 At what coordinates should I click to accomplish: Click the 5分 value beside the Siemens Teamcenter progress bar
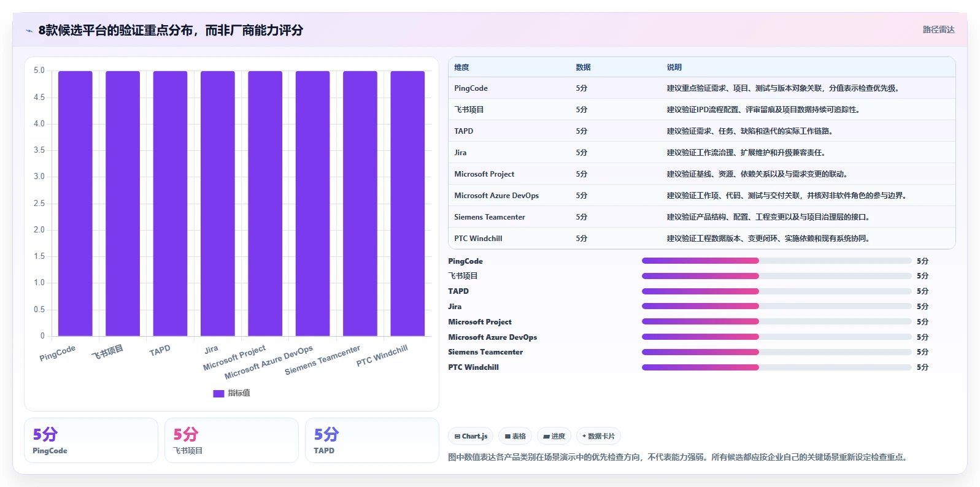pos(922,352)
